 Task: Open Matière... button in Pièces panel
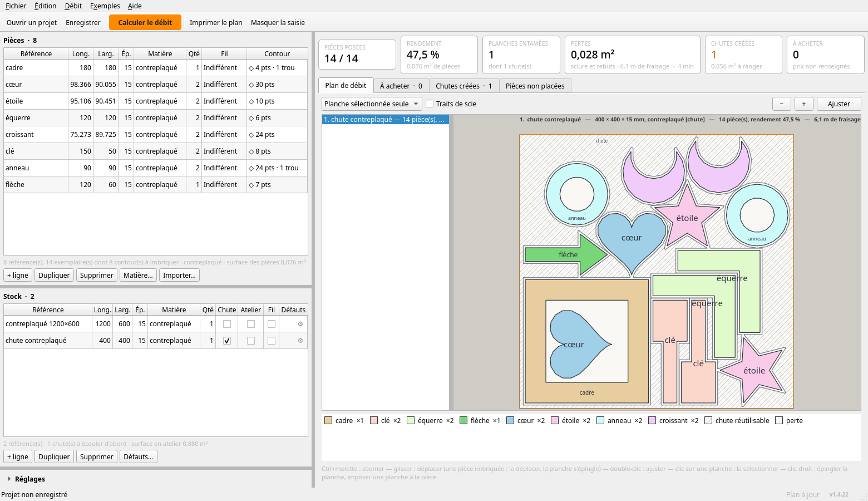pyautogui.click(x=138, y=276)
